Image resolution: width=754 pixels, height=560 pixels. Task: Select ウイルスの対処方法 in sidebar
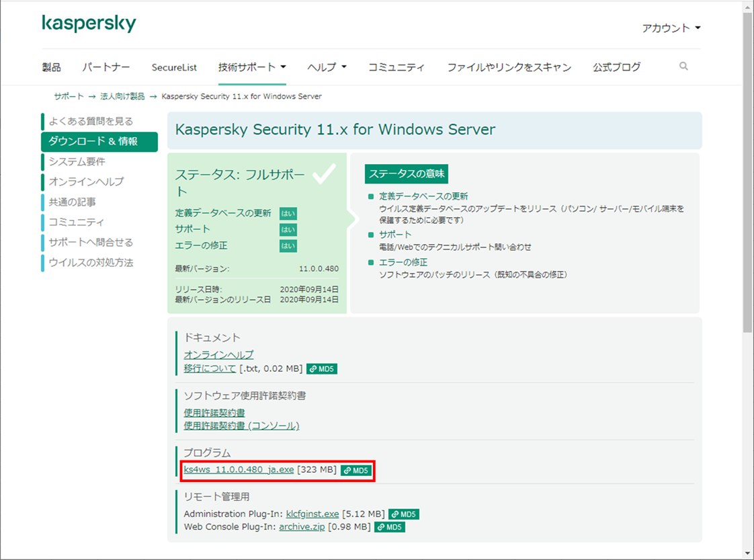point(91,263)
